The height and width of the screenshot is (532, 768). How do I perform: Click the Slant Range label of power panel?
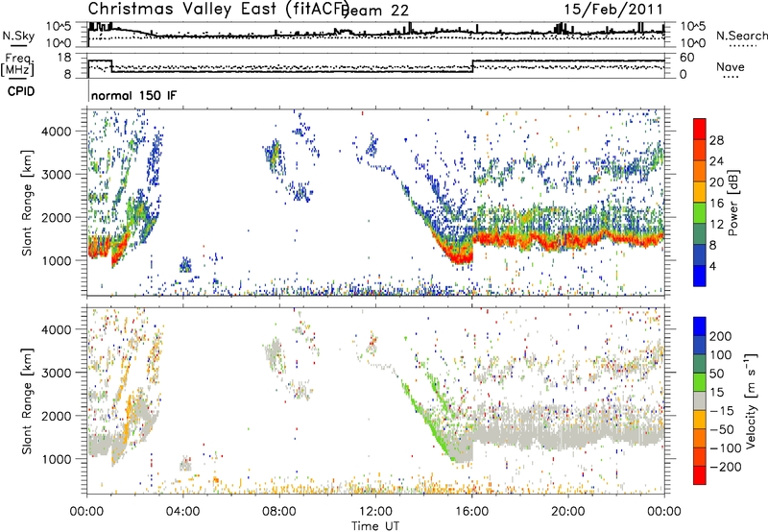tap(27, 203)
